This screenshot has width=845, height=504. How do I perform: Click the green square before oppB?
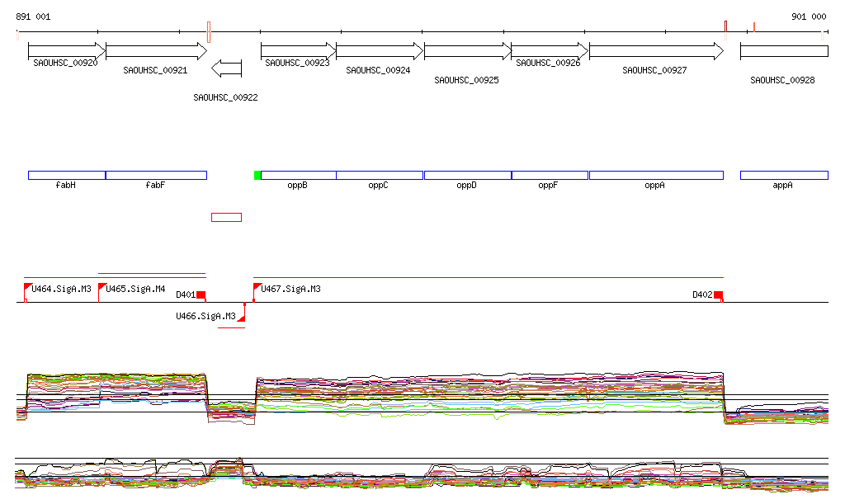257,175
